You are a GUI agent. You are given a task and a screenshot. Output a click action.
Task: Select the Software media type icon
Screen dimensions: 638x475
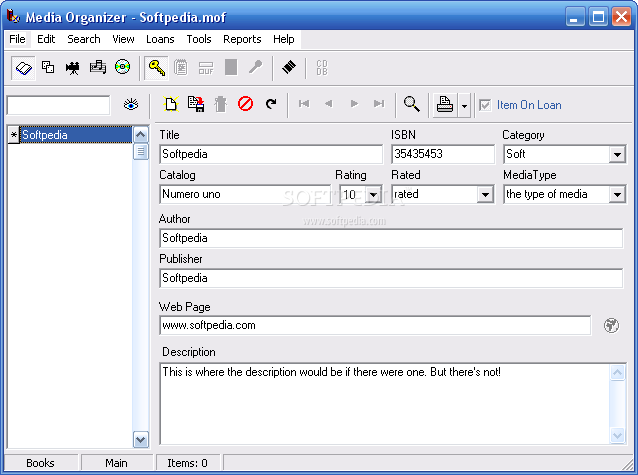tap(48, 67)
